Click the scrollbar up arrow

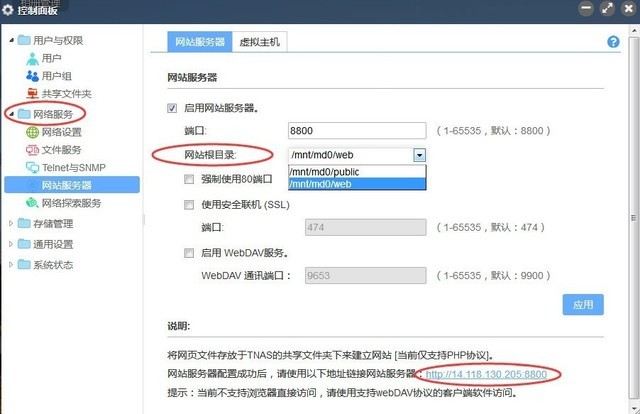click(634, 30)
